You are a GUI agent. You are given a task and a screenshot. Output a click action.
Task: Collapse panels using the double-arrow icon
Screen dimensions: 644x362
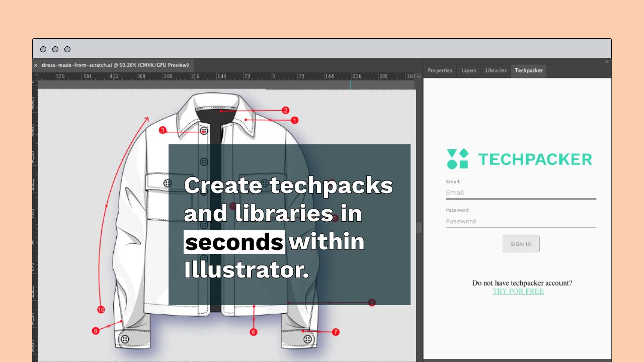pos(606,62)
